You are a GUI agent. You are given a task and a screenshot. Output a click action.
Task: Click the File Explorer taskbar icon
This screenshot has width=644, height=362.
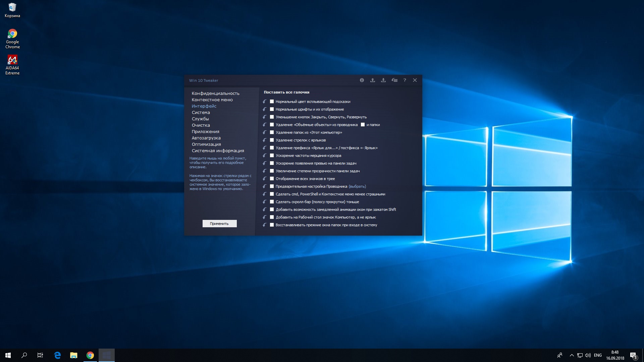pyautogui.click(x=73, y=355)
